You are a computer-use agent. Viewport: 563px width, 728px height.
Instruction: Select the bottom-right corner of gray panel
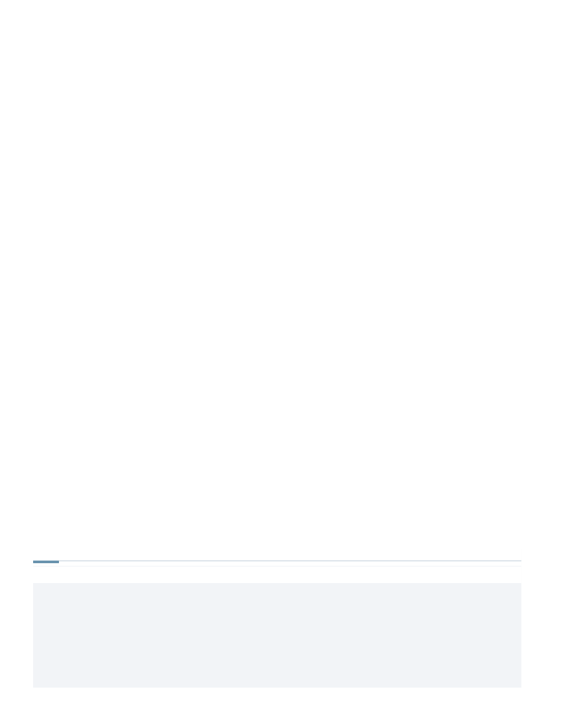tap(521, 687)
